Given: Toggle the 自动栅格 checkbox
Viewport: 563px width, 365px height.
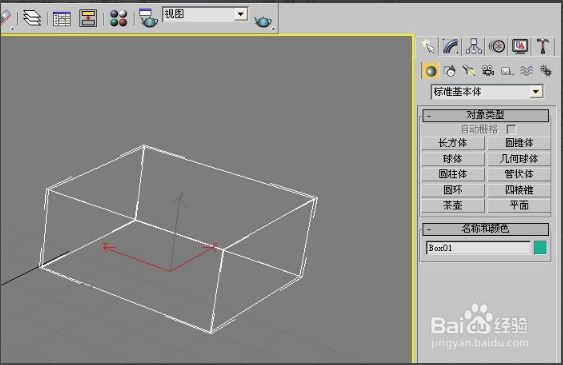Looking at the screenshot, I should [x=511, y=129].
